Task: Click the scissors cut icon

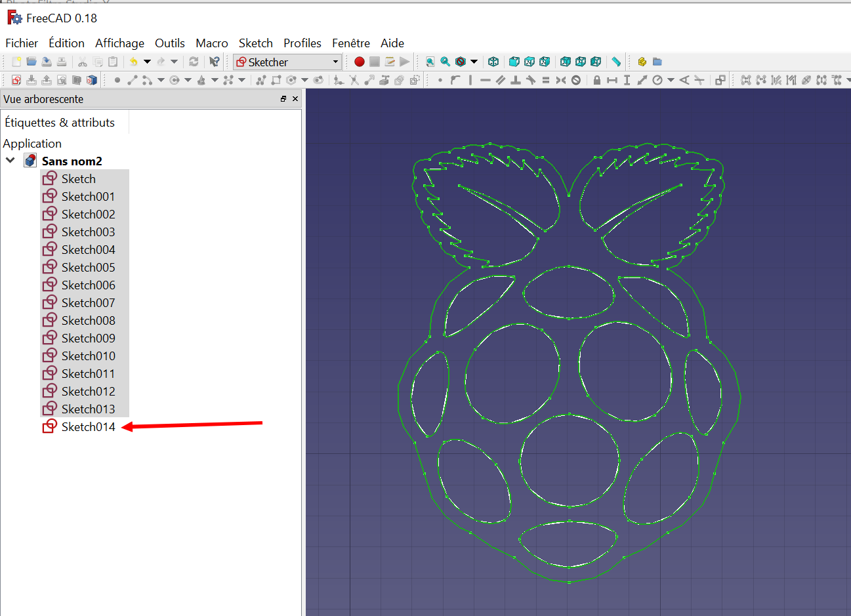Action: click(82, 62)
